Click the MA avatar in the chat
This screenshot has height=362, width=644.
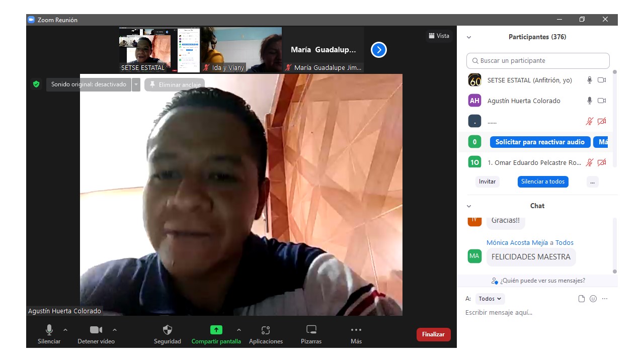(x=474, y=256)
